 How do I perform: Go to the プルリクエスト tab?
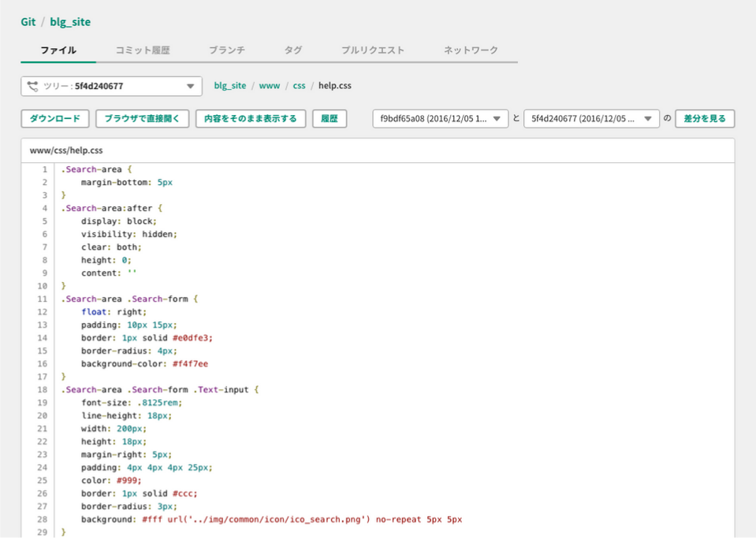coord(373,50)
